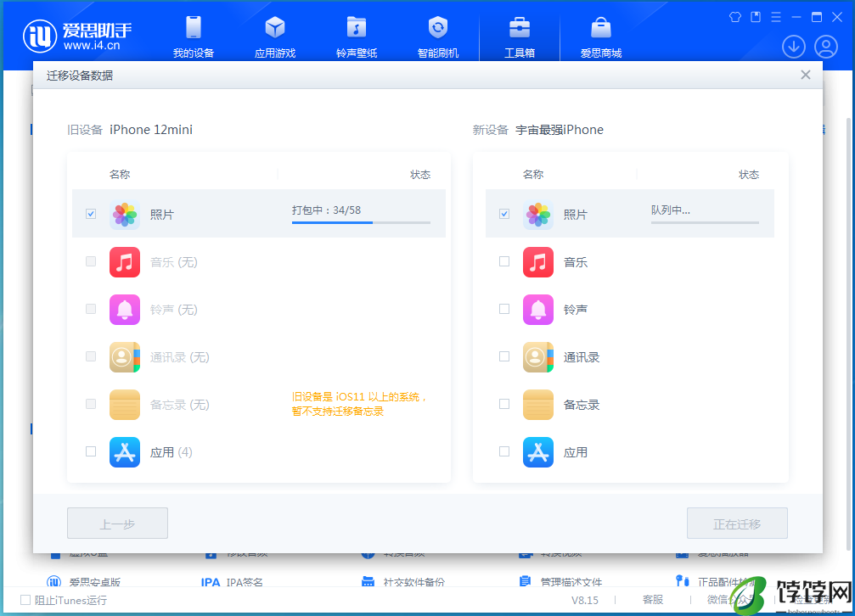Open the user account icon
The image size is (855, 616).
[x=826, y=47]
